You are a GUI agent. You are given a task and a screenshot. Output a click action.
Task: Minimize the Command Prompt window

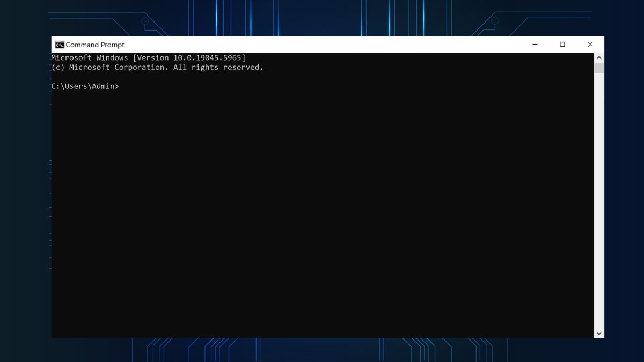[535, 45]
